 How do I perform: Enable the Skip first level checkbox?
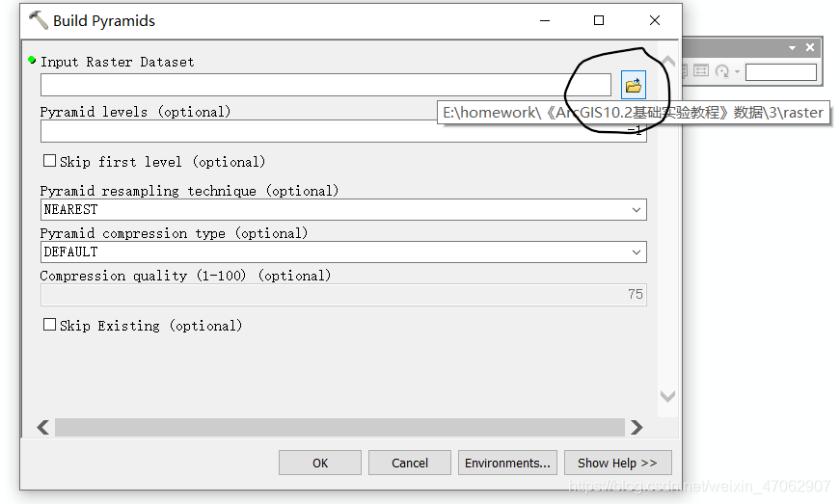(x=49, y=161)
